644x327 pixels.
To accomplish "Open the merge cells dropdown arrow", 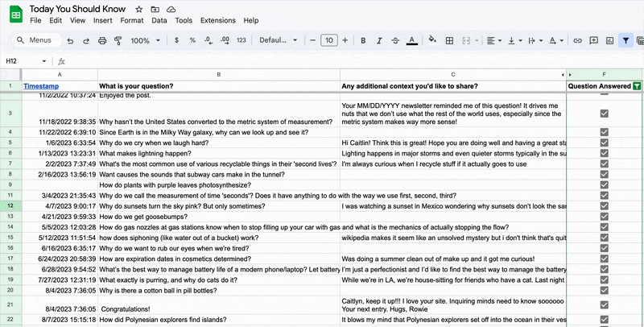I will click(477, 40).
